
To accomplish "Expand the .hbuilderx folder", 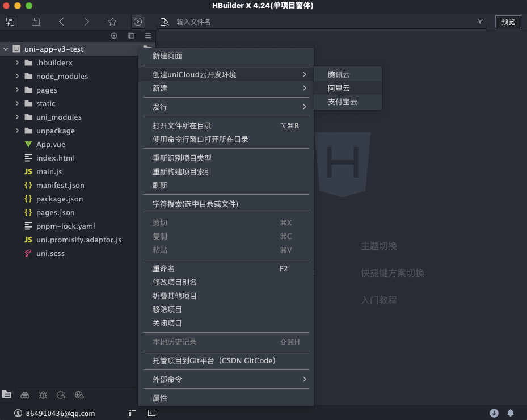I will (17, 62).
